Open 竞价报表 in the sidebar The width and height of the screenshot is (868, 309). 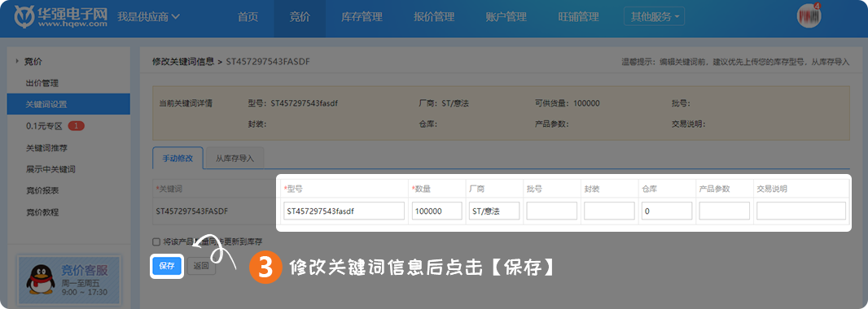click(x=42, y=191)
